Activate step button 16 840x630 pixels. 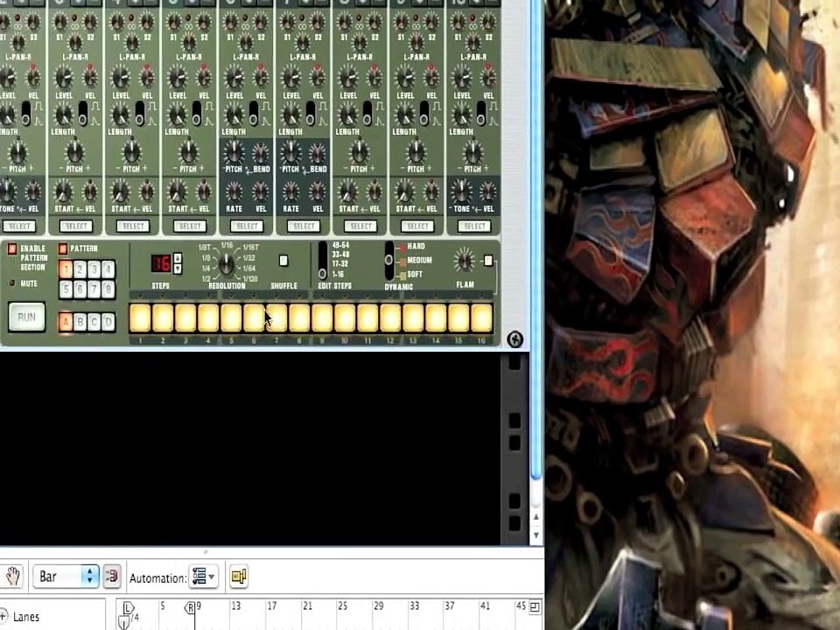481,318
